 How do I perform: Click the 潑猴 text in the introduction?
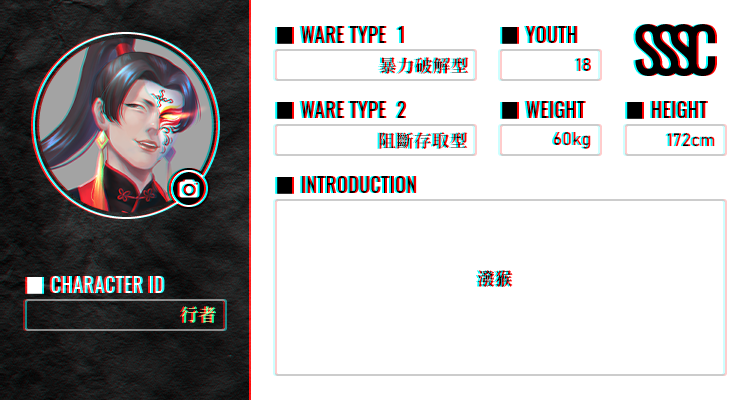495,279
